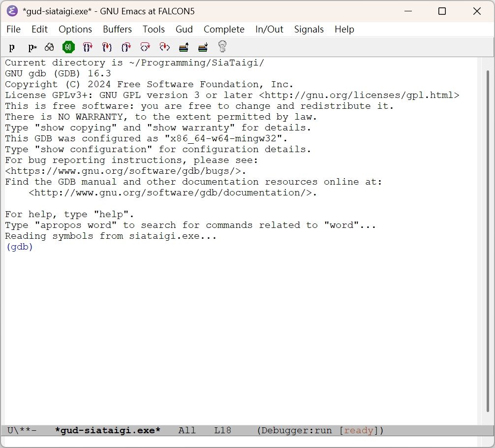Click the print expression 'p' toolbar icon
Image resolution: width=495 pixels, height=448 pixels.
12,47
